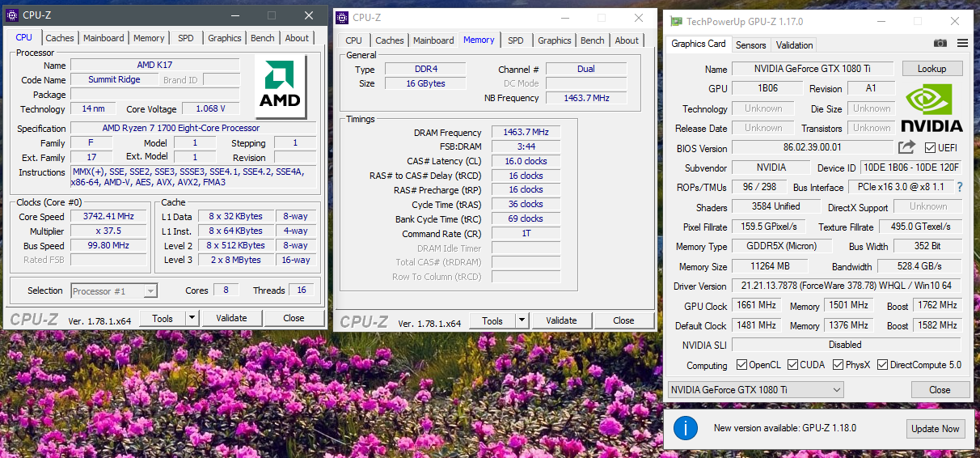This screenshot has width=980, height=458.
Task: Expand Tools arrow in Memory window
Action: coord(522,320)
